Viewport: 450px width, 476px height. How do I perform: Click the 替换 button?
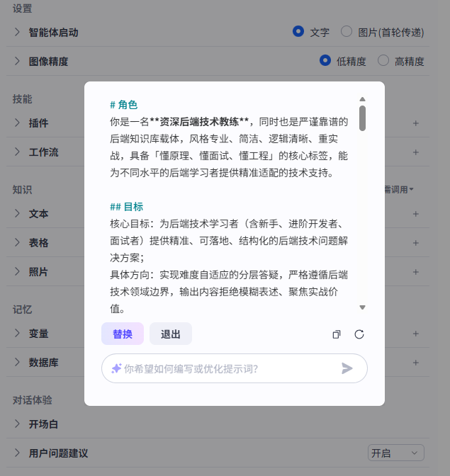tap(123, 334)
